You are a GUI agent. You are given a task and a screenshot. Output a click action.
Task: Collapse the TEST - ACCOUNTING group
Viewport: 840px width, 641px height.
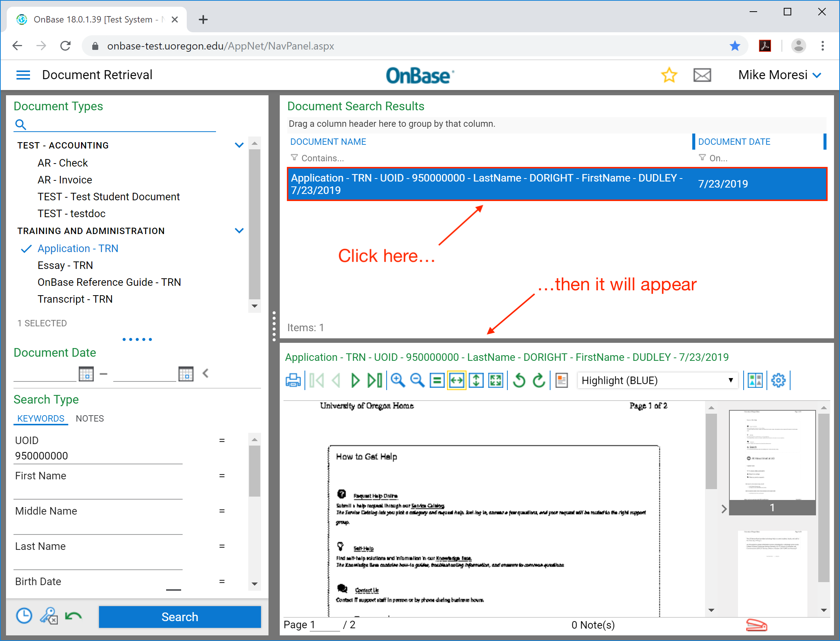pos(239,145)
